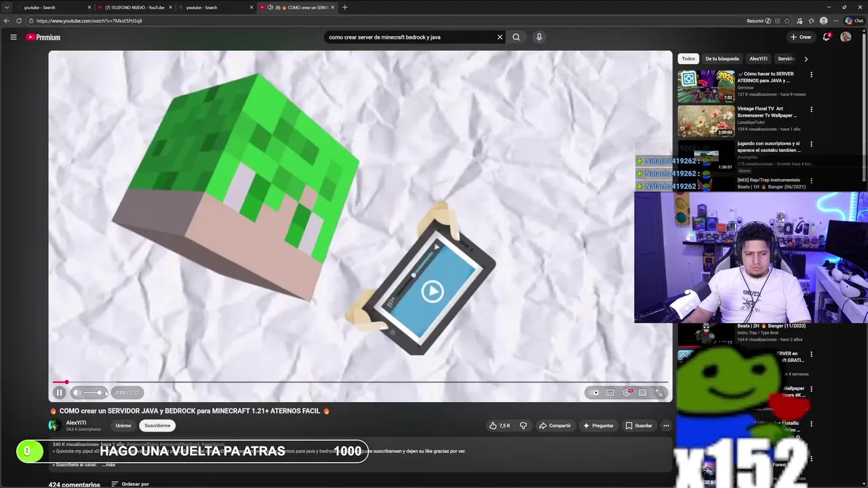This screenshot has width=868, height=488.
Task: Open the player settings gear
Action: (x=627, y=392)
